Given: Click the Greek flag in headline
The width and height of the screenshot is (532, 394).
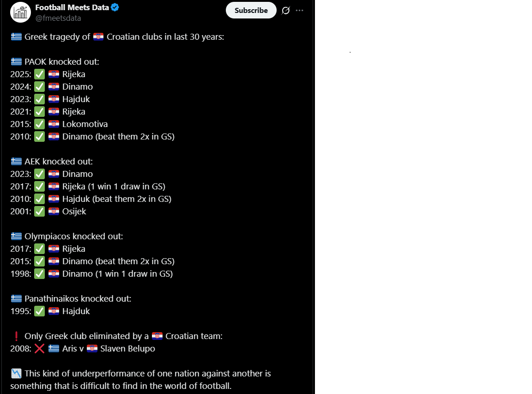Looking at the screenshot, I should pyautogui.click(x=16, y=36).
